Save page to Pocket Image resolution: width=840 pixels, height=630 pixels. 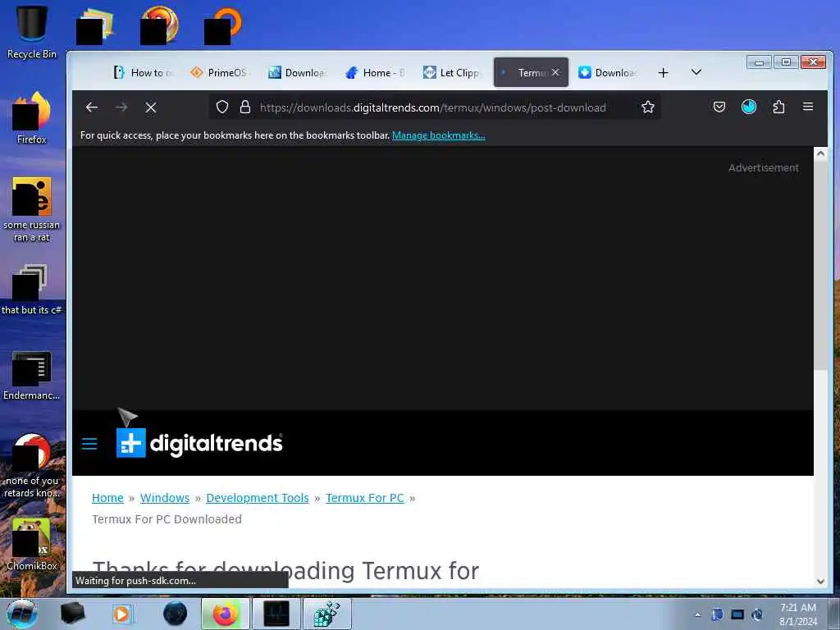coord(719,107)
